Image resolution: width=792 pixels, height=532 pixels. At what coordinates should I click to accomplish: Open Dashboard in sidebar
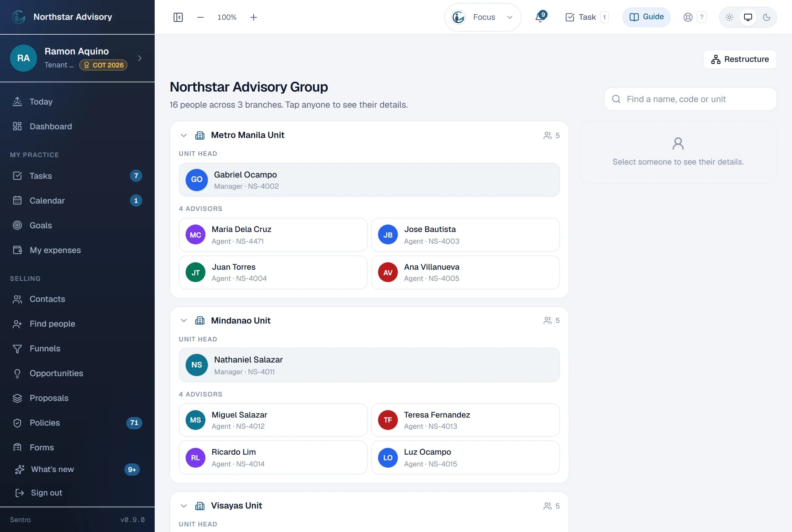click(x=77, y=127)
